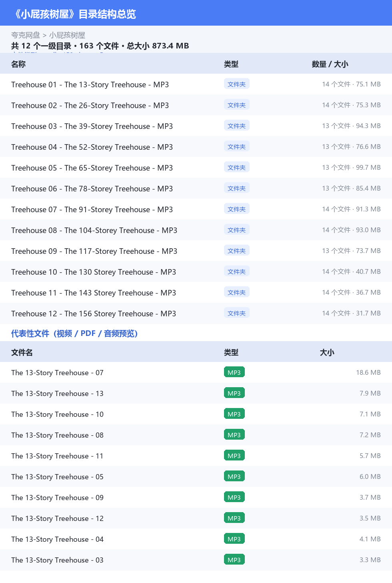Click the MP3 badge for Treehouse - 09
The height and width of the screenshot is (583, 392).
[x=234, y=497]
